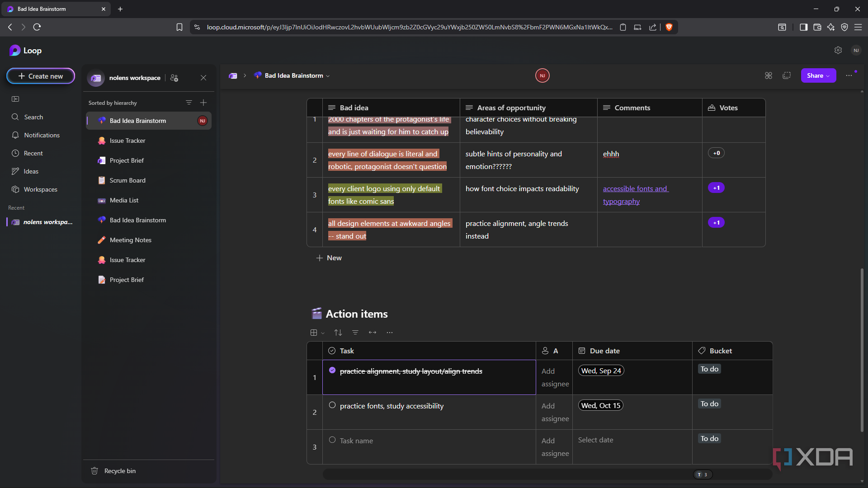Viewport: 868px width, 488px height.
Task: Click the Create new button
Action: 41,76
